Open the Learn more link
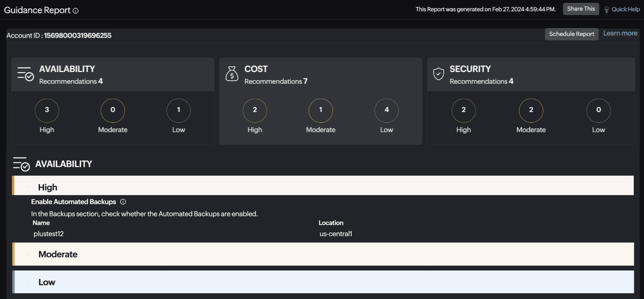The image size is (644, 299). coord(620,33)
